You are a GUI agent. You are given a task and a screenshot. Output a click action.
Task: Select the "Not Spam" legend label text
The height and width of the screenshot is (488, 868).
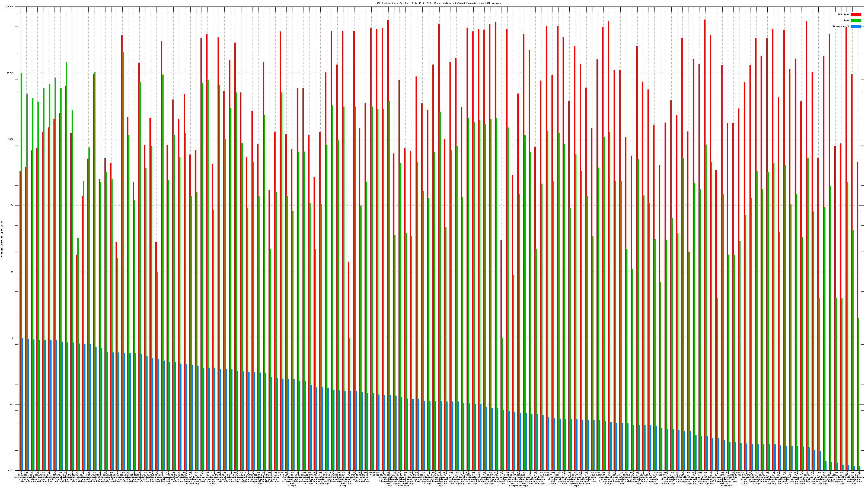(x=844, y=14)
